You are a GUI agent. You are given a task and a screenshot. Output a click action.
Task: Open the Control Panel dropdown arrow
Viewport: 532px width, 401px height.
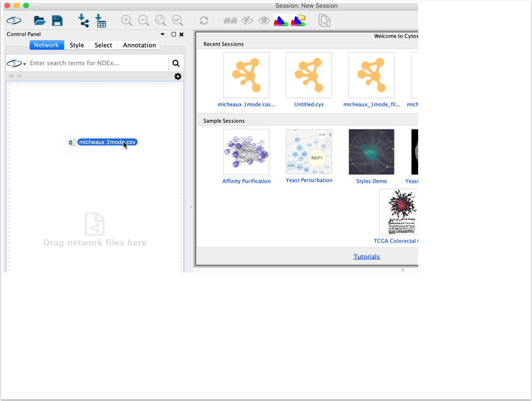(163, 34)
